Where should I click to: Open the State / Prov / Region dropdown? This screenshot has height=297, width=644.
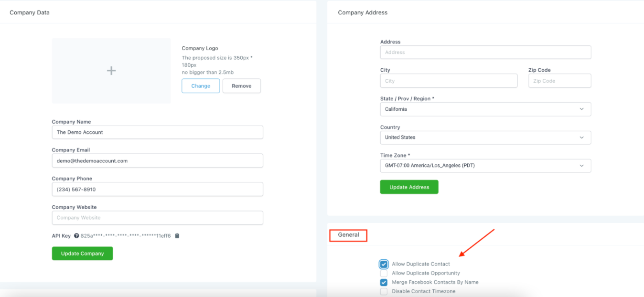tap(485, 109)
